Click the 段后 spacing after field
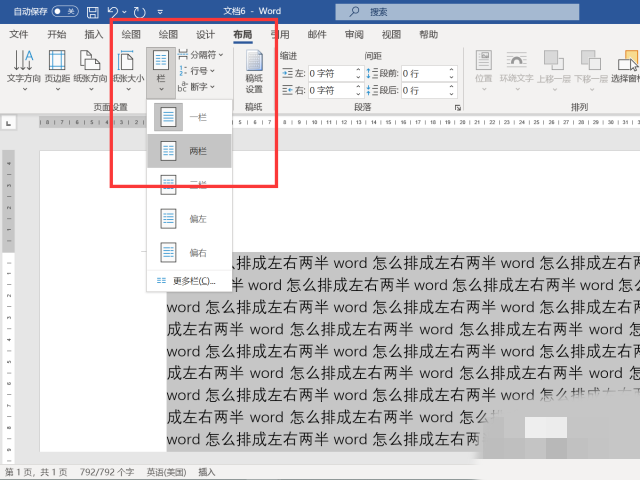The height and width of the screenshot is (480, 640). coord(424,90)
